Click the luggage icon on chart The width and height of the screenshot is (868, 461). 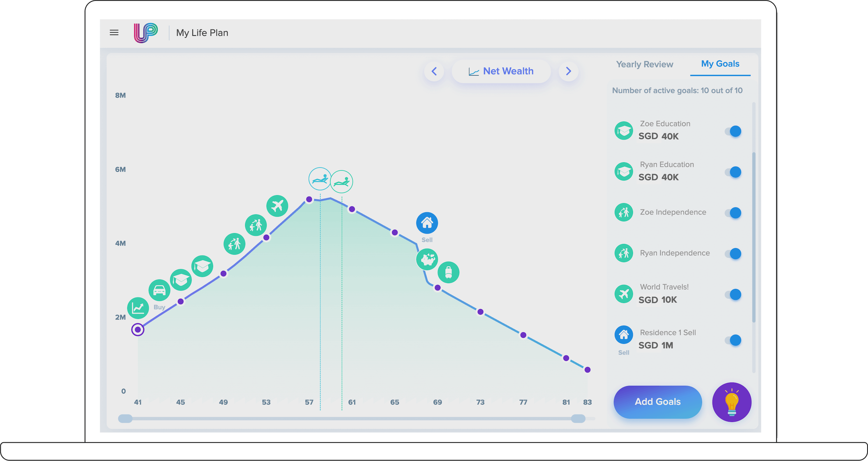[x=448, y=272]
